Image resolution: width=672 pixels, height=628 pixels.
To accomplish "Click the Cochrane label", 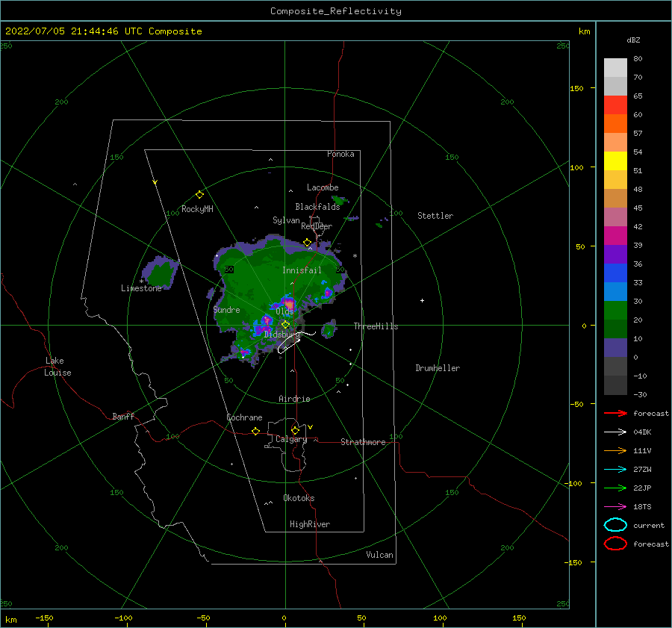I will 244,417.
